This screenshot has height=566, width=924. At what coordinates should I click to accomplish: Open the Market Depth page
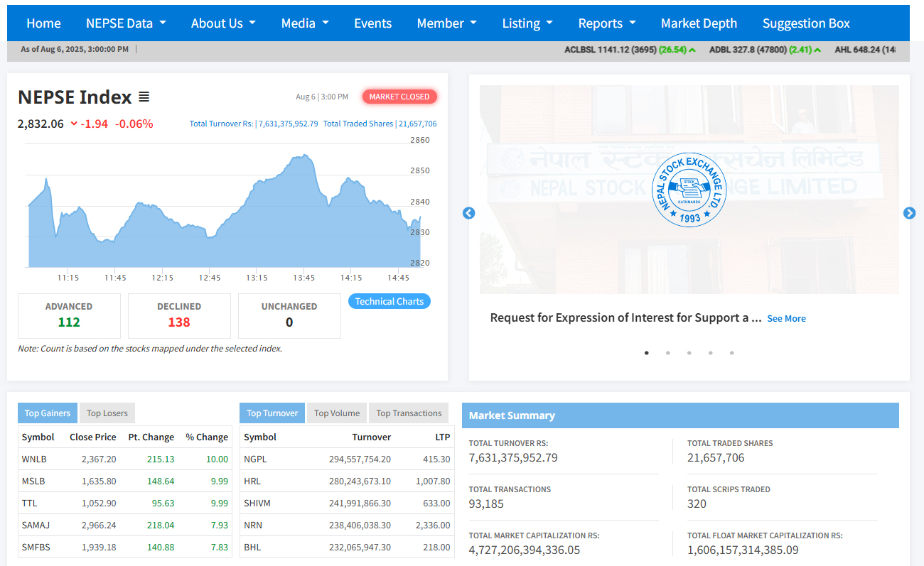pyautogui.click(x=699, y=23)
